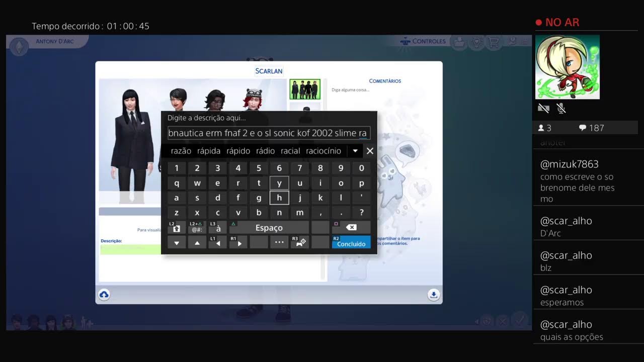Tap the comma key

[320, 213]
